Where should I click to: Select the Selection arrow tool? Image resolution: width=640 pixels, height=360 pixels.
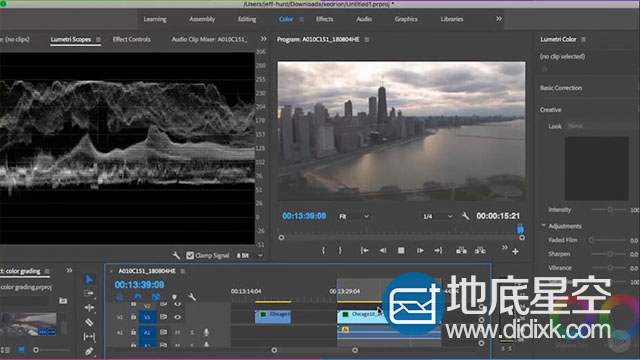coord(89,280)
